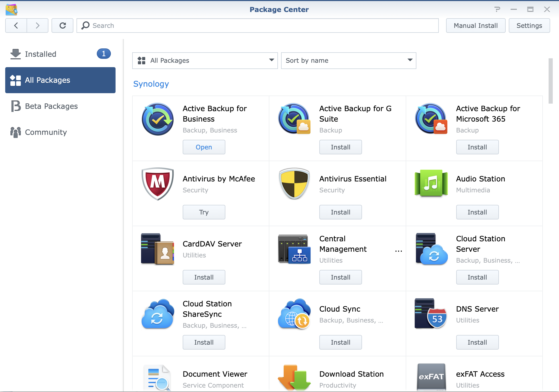This screenshot has width=559, height=392.
Task: Open the exFAT Access package title
Action: (480, 374)
